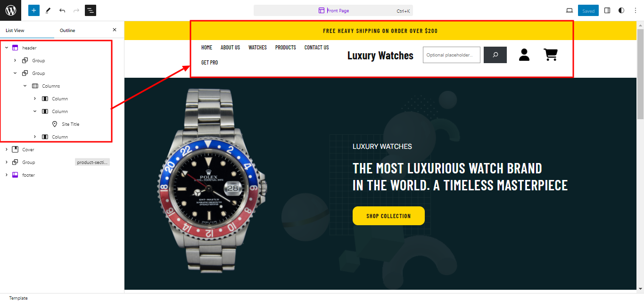Click the shopping cart icon in header
The image size is (644, 302).
coord(550,55)
